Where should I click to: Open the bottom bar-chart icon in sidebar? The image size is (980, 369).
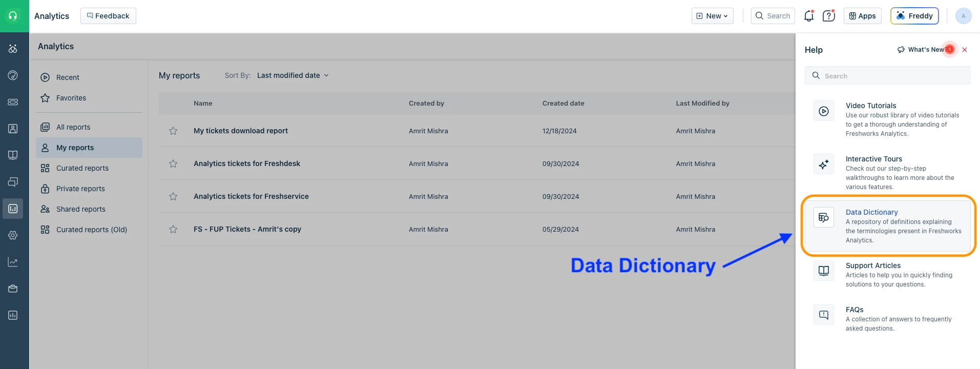click(x=13, y=315)
